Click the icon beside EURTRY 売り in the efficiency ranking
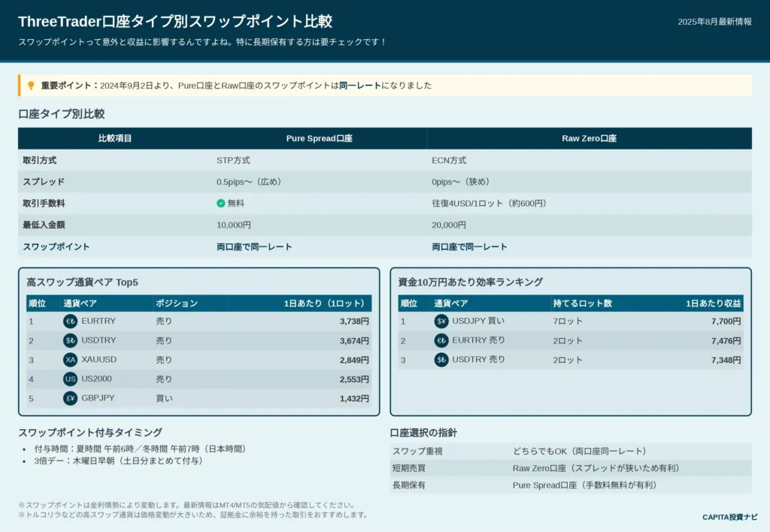The image size is (770, 532). [441, 340]
